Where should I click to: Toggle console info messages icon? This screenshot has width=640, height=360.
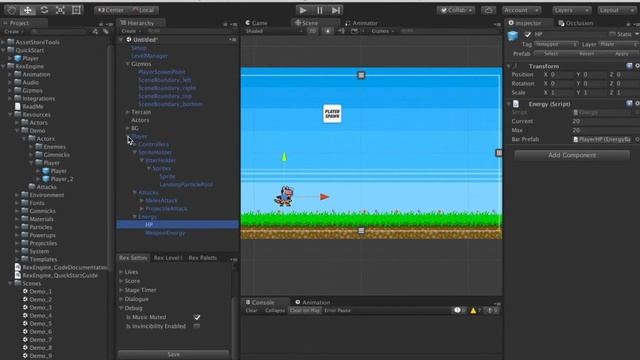[x=460, y=311]
